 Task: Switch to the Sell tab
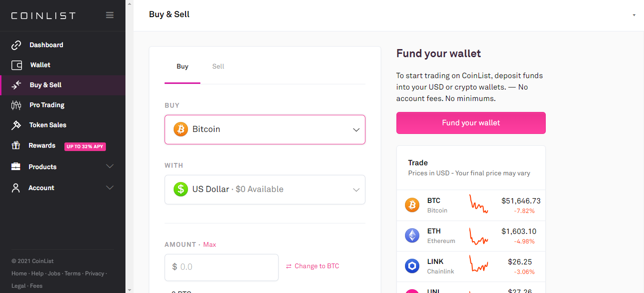click(218, 67)
